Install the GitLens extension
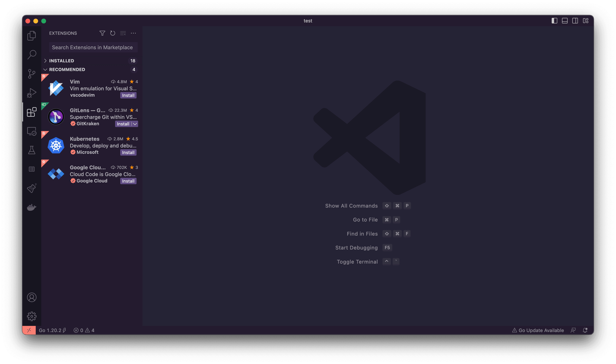 (123, 124)
